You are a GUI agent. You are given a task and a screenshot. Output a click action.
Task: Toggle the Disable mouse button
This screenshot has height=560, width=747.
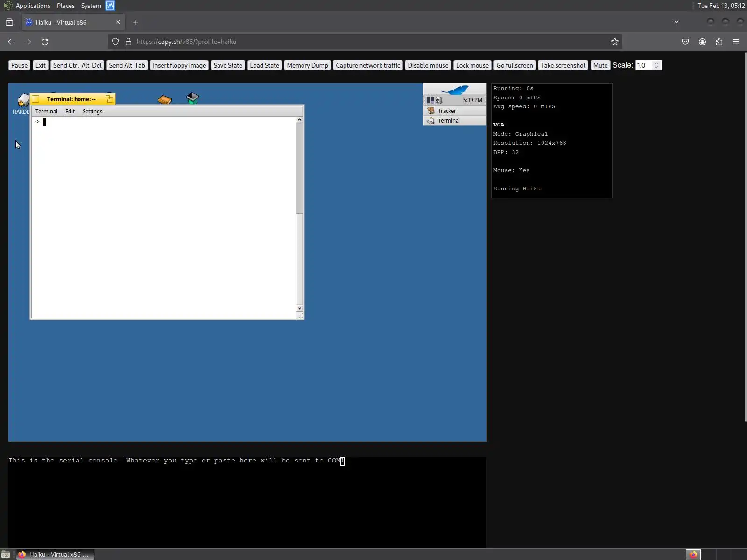point(428,65)
